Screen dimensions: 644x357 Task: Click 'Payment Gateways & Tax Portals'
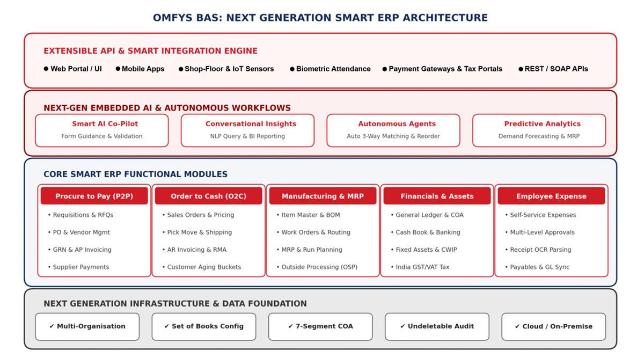tap(442, 69)
